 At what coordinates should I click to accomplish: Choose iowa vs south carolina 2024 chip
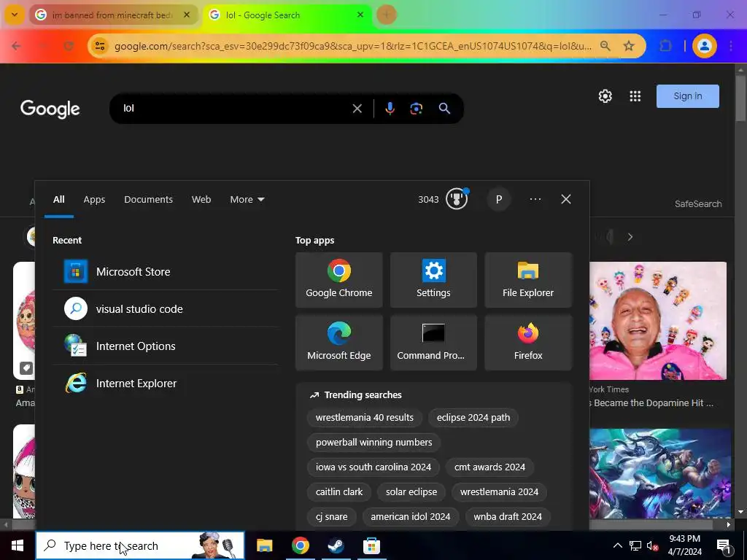coord(373,467)
